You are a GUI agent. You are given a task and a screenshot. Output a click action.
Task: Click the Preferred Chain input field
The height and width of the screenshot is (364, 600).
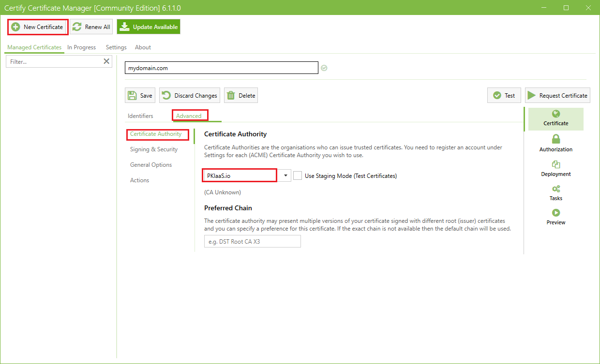[x=252, y=241]
